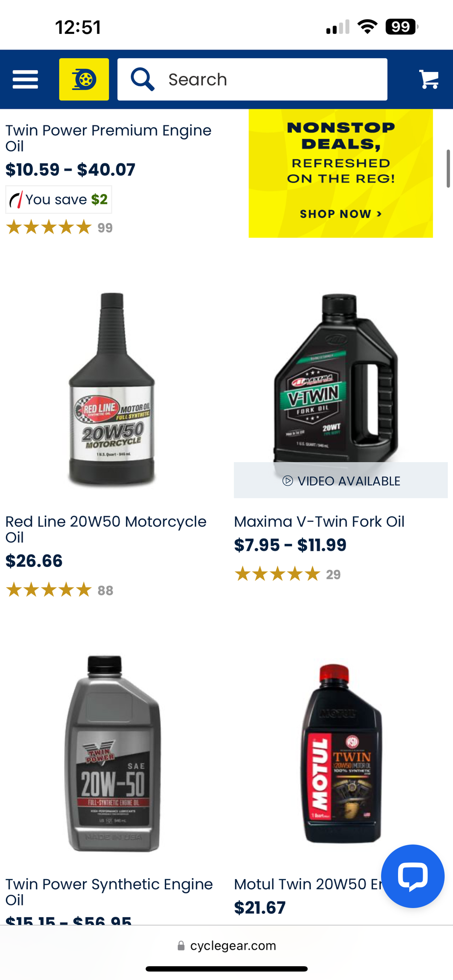
Task: Click the RPM savings gauge icon
Action: tap(16, 199)
